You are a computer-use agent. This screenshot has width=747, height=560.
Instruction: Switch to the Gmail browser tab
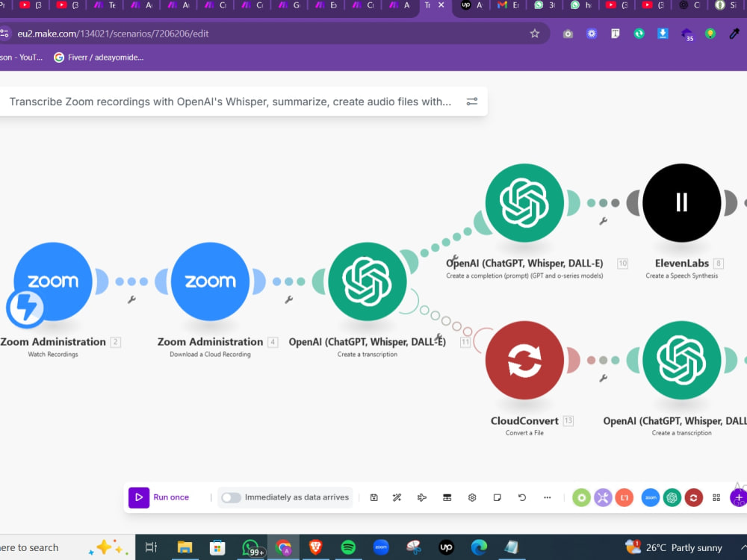point(508,5)
